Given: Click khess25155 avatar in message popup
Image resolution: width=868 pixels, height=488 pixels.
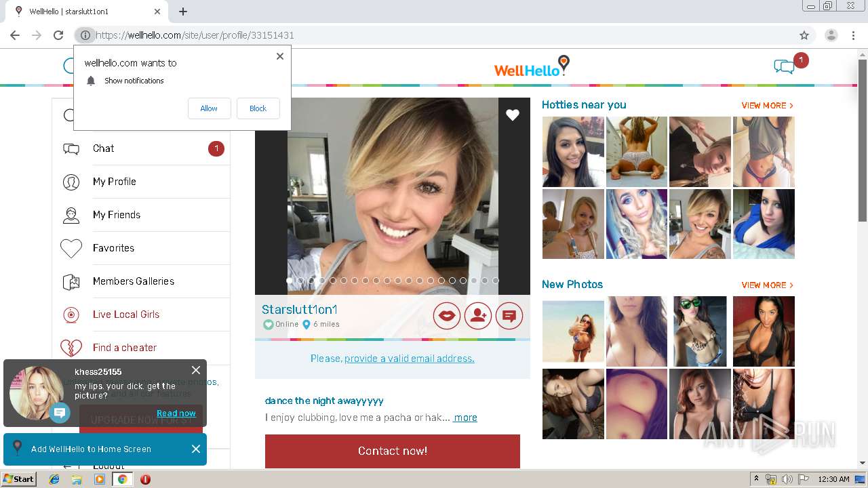Looking at the screenshot, I should [x=37, y=393].
